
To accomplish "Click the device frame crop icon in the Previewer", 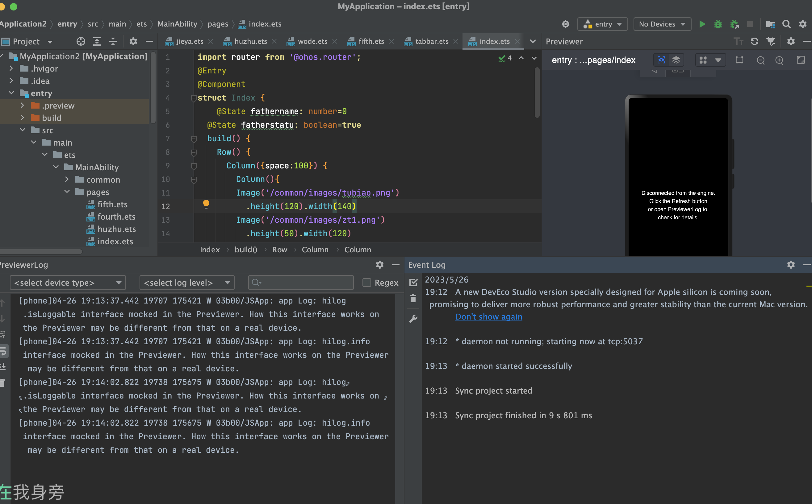I will [x=739, y=60].
